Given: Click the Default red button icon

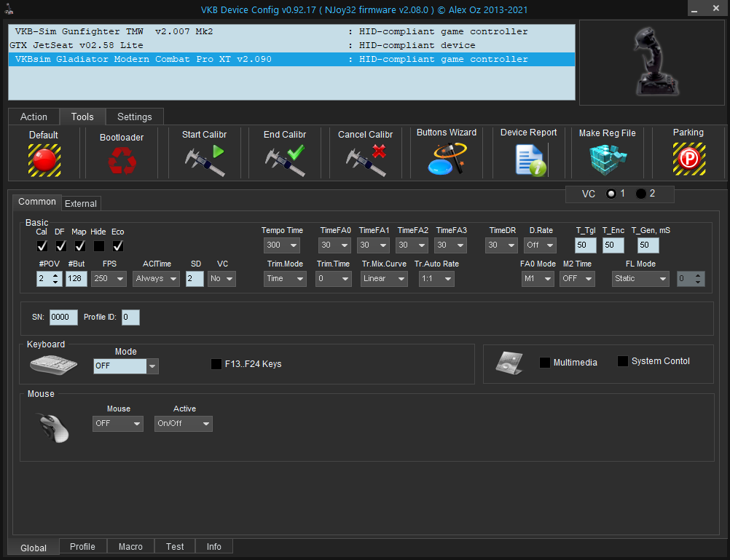Looking at the screenshot, I should tap(44, 160).
